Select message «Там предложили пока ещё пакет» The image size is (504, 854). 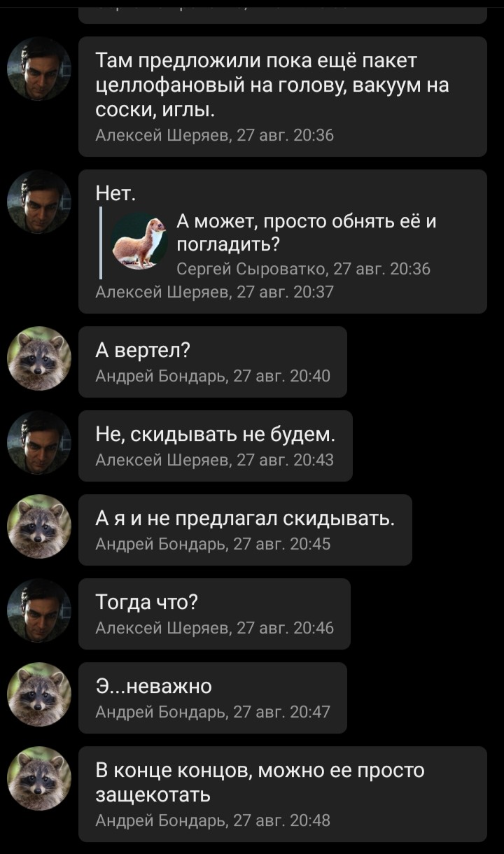283,97
